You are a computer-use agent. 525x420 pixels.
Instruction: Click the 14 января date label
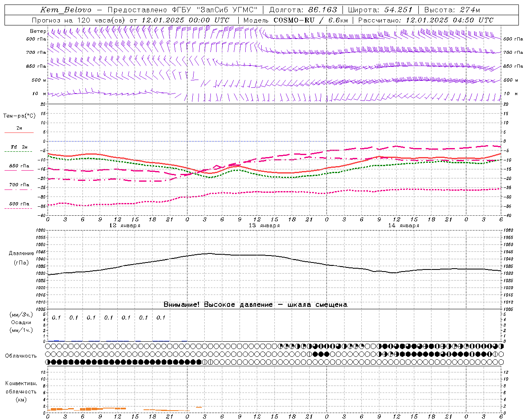[x=404, y=226]
